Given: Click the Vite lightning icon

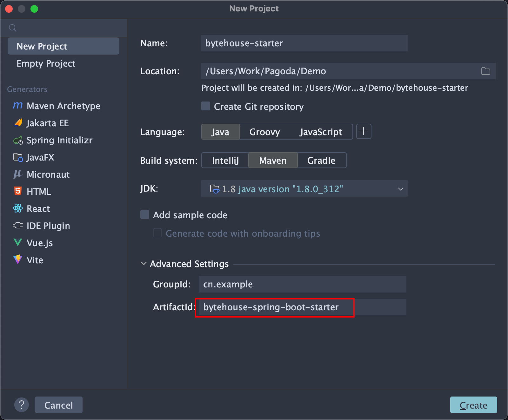Looking at the screenshot, I should point(18,259).
